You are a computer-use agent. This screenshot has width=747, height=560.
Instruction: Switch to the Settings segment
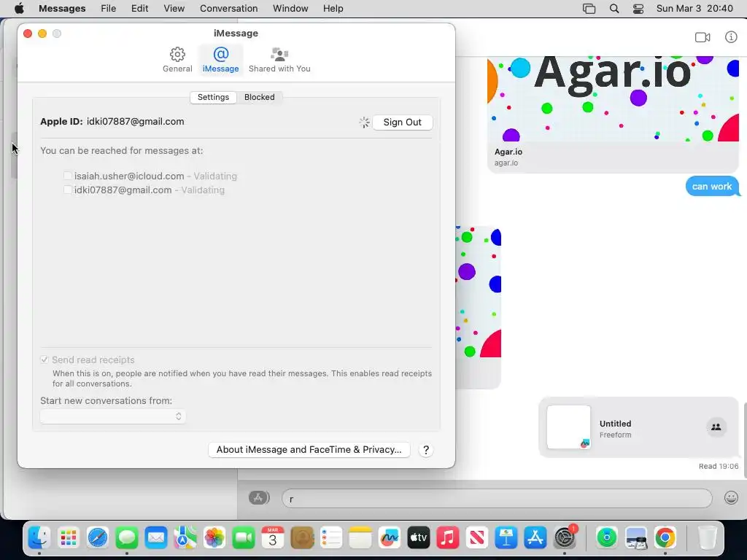(214, 97)
